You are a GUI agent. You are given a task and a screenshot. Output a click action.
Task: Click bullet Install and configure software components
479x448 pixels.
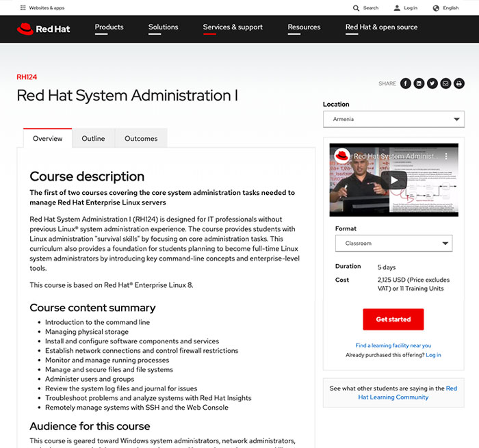click(x=132, y=341)
